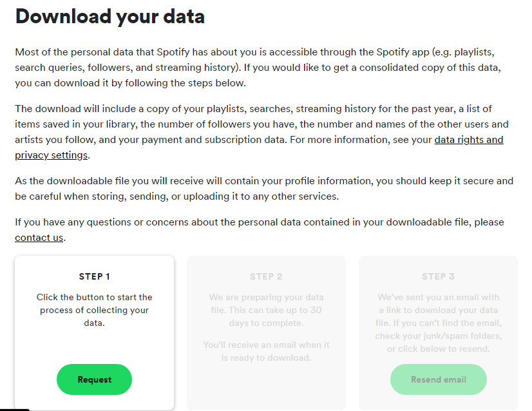Click the 'We are preparing your data file' text

(267, 310)
